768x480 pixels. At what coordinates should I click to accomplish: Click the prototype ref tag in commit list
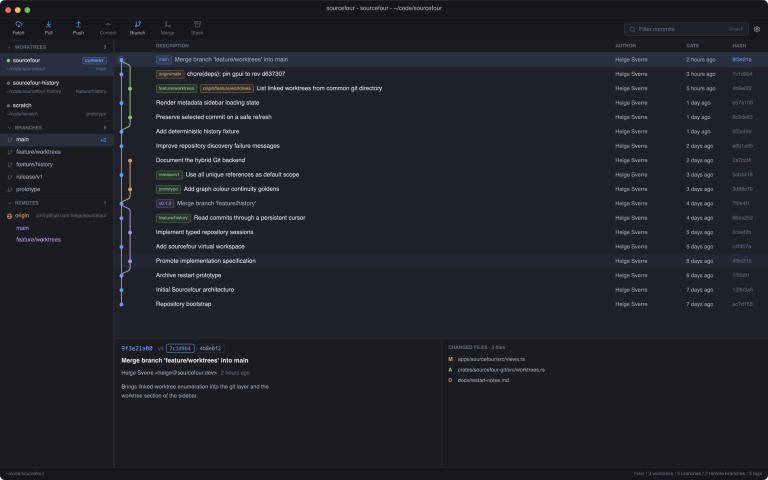(168, 189)
